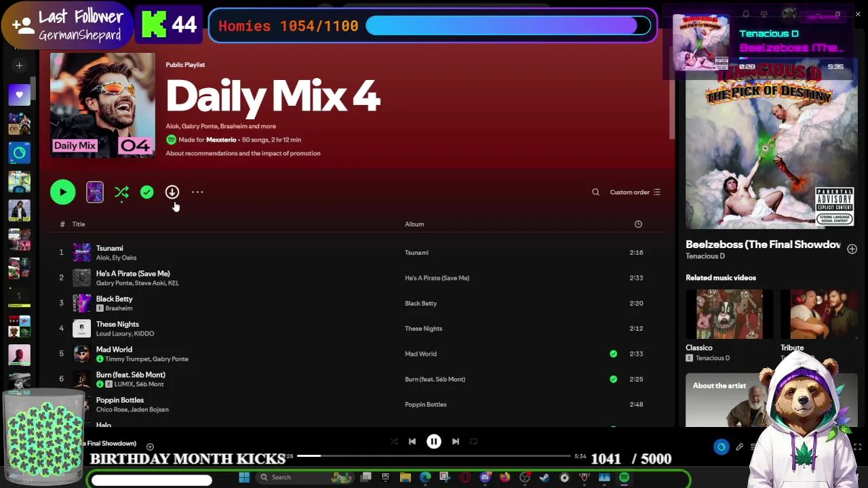Open the Burn (feat. Séb Mont) album link
This screenshot has height=488, width=868.
click(x=435, y=380)
